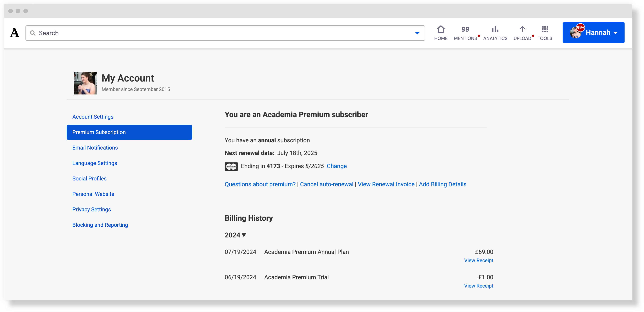Click the 'Billing History' heading

click(x=248, y=218)
